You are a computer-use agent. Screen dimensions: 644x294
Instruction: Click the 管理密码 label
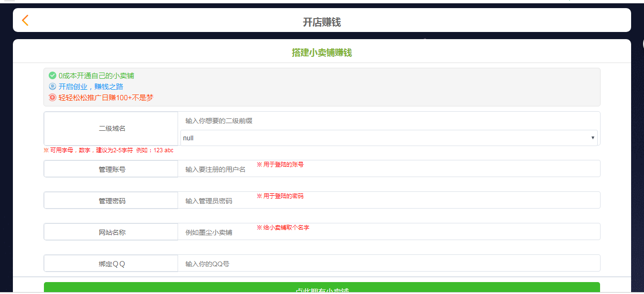pos(111,200)
